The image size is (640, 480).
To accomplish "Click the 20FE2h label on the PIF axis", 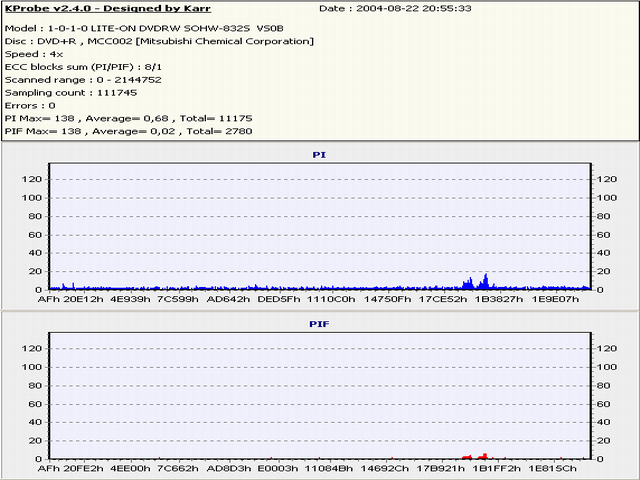I will click(x=84, y=469).
